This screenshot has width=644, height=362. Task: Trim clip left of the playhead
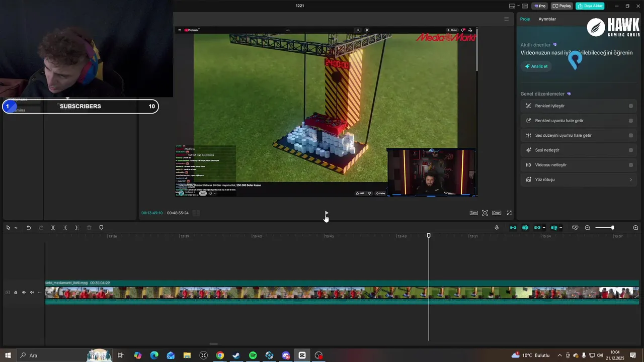(x=65, y=228)
